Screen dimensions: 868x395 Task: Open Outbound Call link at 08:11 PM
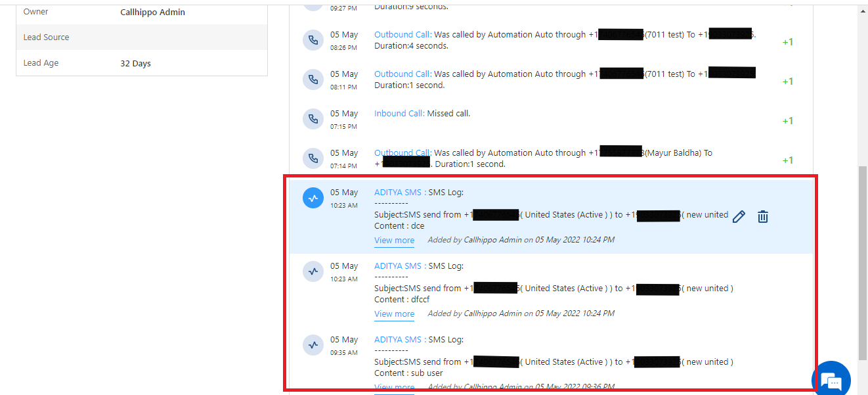[403, 74]
